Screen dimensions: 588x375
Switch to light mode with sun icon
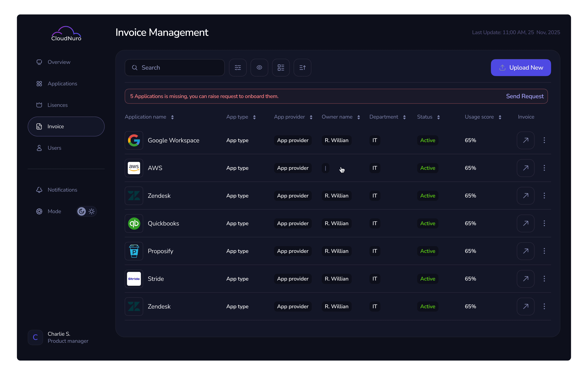coord(92,211)
